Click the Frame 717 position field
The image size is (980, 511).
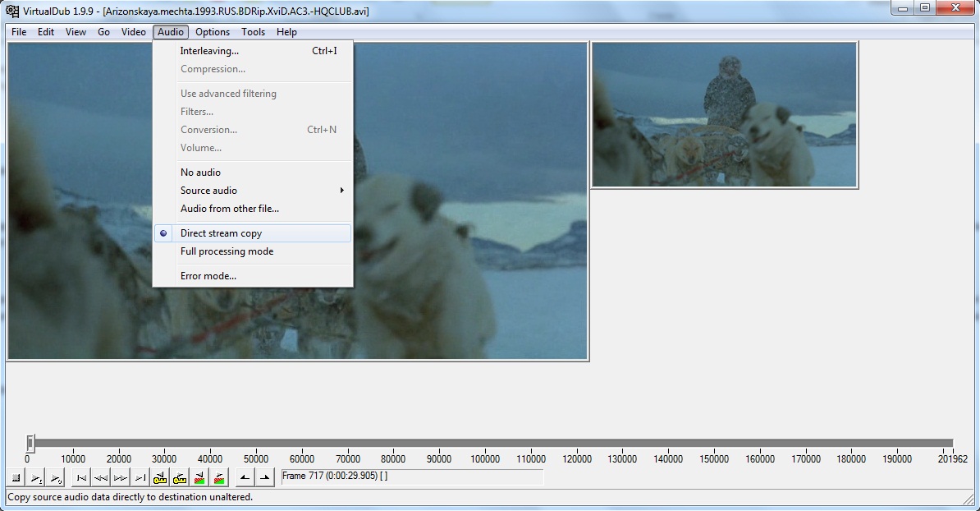[412, 476]
